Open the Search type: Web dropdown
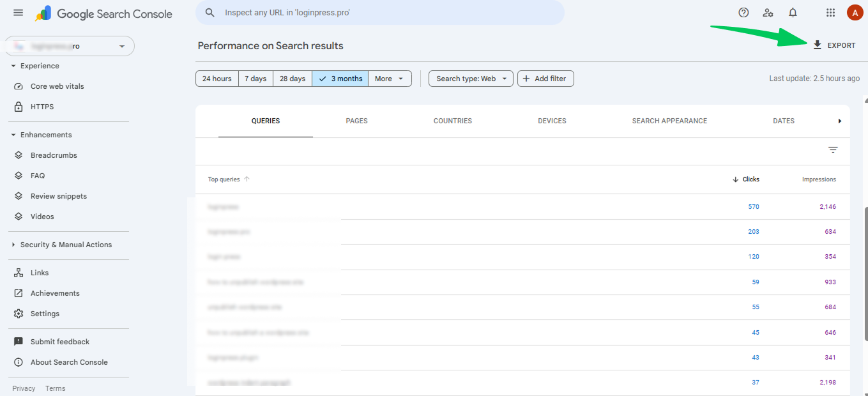 click(471, 79)
